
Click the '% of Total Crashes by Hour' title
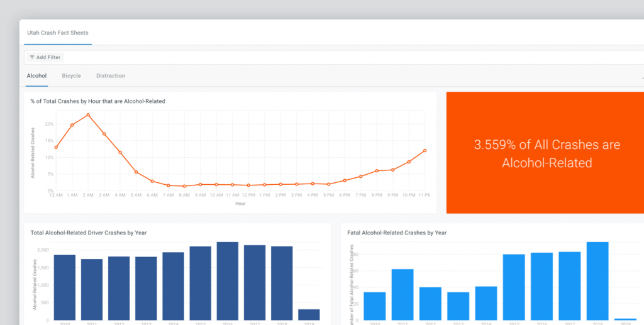(x=97, y=101)
